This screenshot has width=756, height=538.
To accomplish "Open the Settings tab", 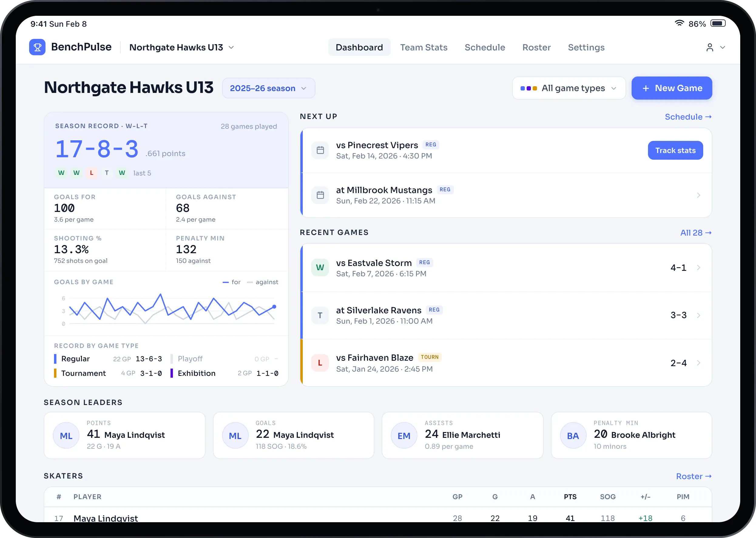I will click(586, 47).
